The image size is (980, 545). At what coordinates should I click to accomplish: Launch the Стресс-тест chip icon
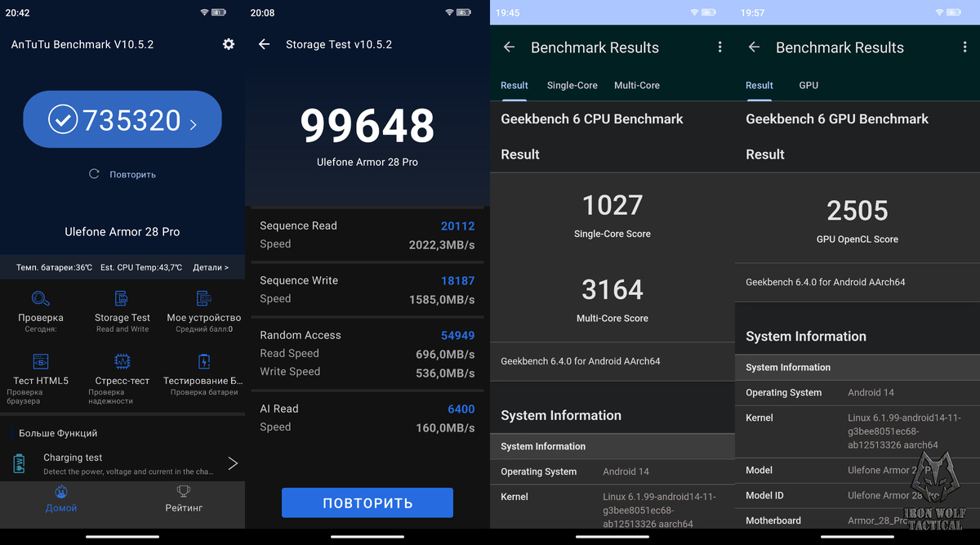coord(122,361)
